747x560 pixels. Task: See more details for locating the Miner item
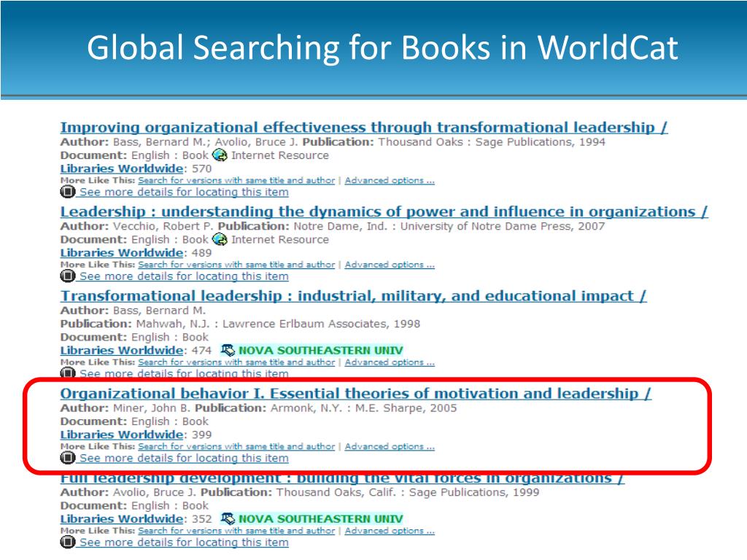coord(184,459)
